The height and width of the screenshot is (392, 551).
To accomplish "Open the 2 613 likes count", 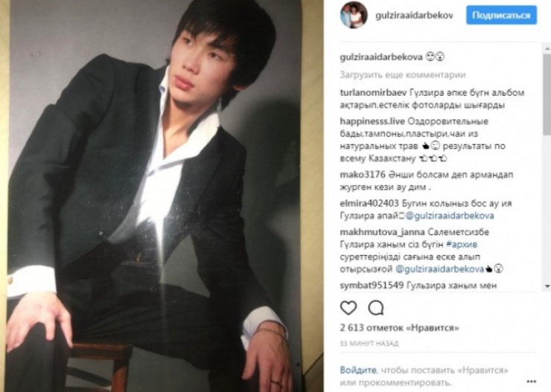I will tap(399, 328).
